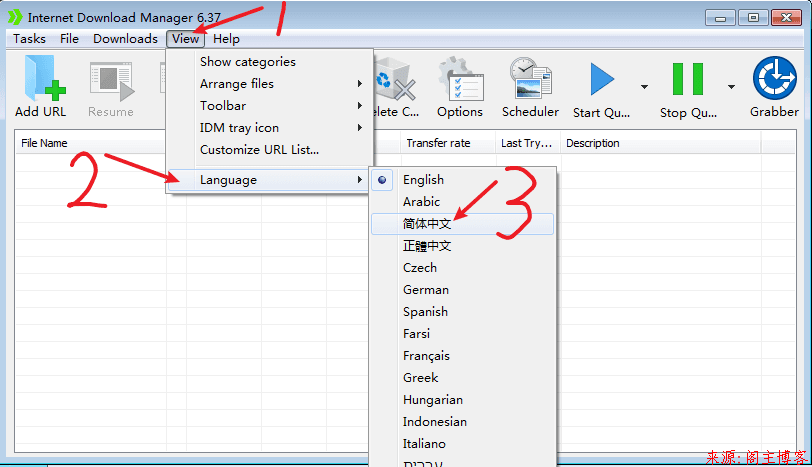Image resolution: width=812 pixels, height=467 pixels.
Task: Open Start Queue dropdown arrow
Action: [644, 86]
